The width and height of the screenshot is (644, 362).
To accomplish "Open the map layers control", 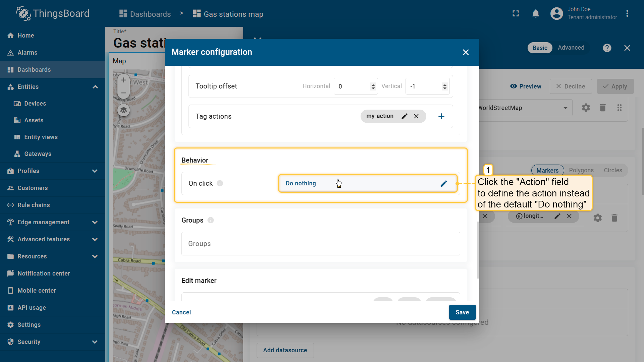I will pos(123,110).
